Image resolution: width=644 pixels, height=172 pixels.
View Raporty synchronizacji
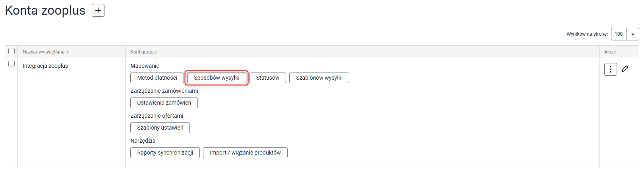[x=165, y=153]
